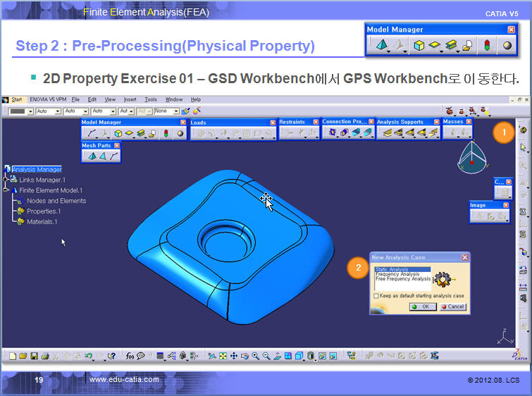Enable Keep as default starting analysis case

tap(376, 296)
